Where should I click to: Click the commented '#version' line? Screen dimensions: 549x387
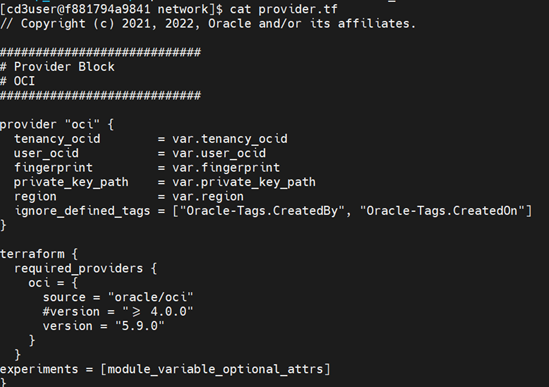(118, 311)
